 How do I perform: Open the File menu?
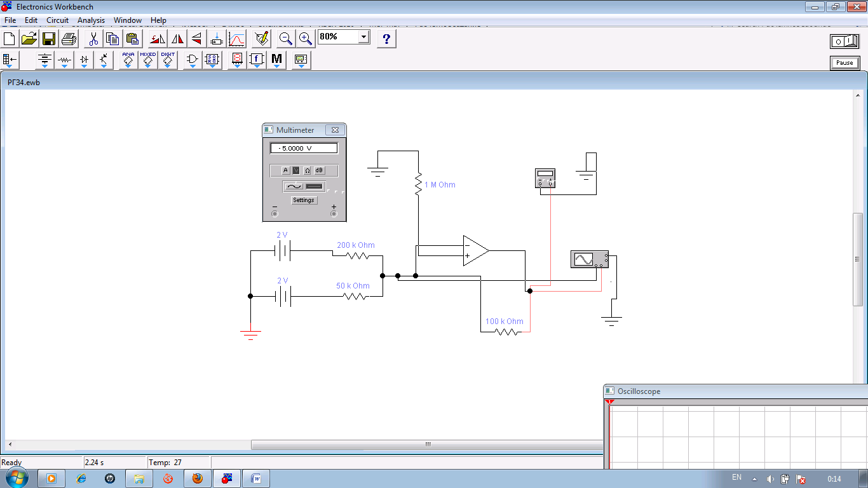pyautogui.click(x=10, y=20)
